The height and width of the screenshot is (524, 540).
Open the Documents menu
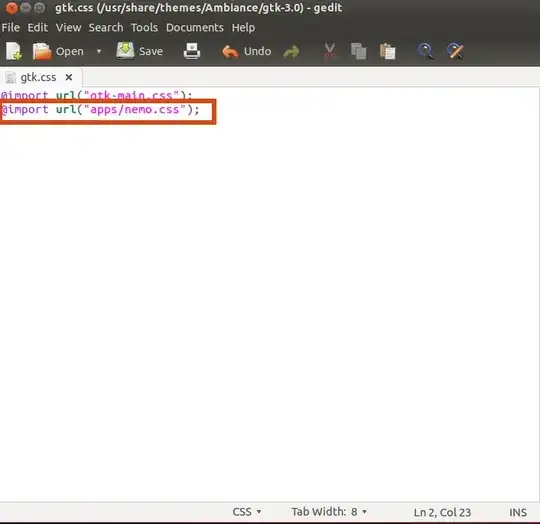[x=195, y=28]
